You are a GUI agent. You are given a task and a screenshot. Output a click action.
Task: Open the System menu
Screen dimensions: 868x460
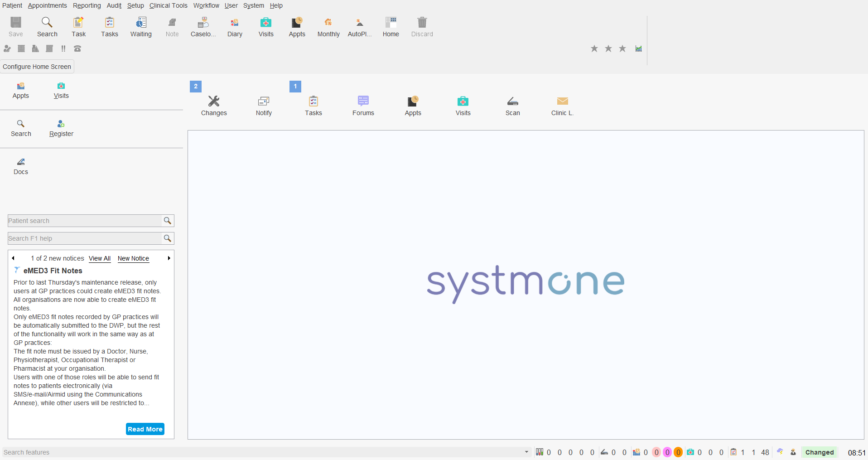point(254,5)
